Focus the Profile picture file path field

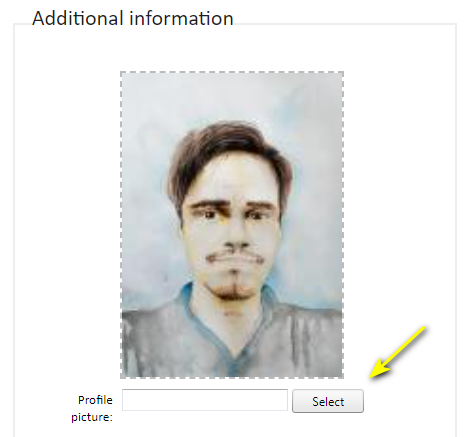[205, 400]
